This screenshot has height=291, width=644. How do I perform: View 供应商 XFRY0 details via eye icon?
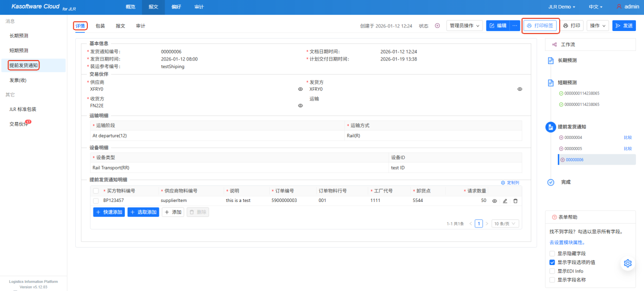click(300, 89)
